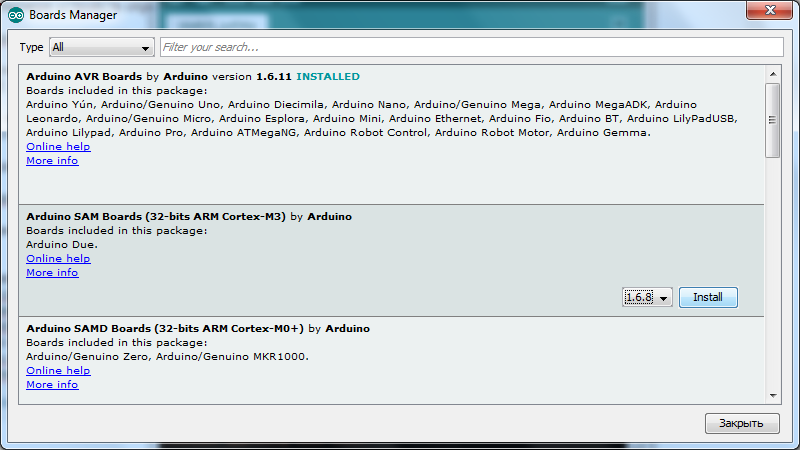Click the Filter your search field
This screenshot has width=800, height=450.
pyautogui.click(x=471, y=47)
